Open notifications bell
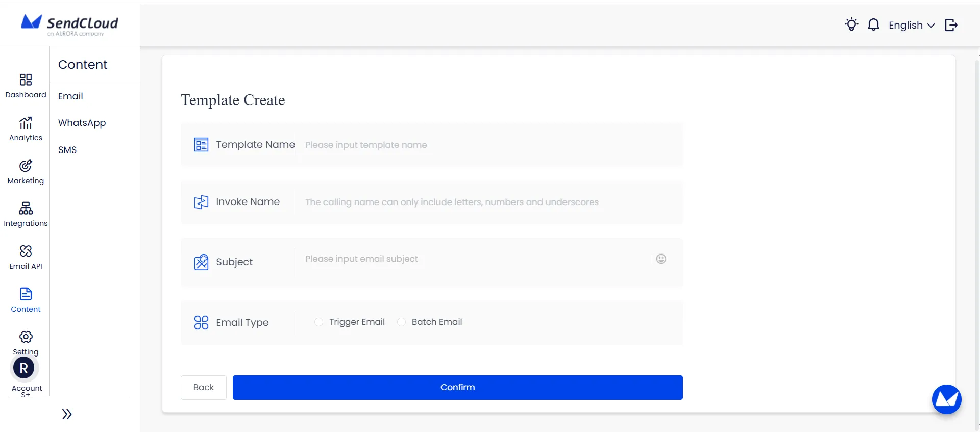 873,24
